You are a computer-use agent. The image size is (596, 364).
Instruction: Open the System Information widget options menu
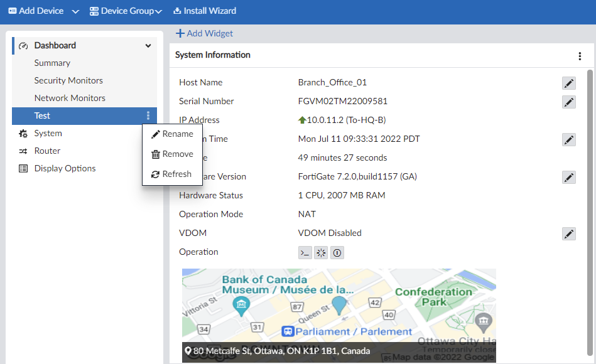pyautogui.click(x=580, y=56)
